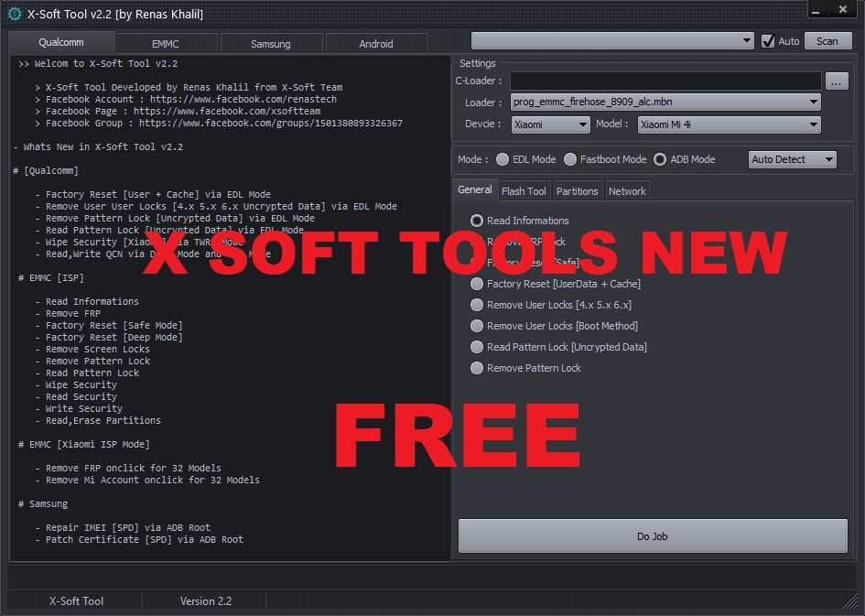This screenshot has height=616, width=865.
Task: Switch to the EMMC tab
Action: [166, 44]
